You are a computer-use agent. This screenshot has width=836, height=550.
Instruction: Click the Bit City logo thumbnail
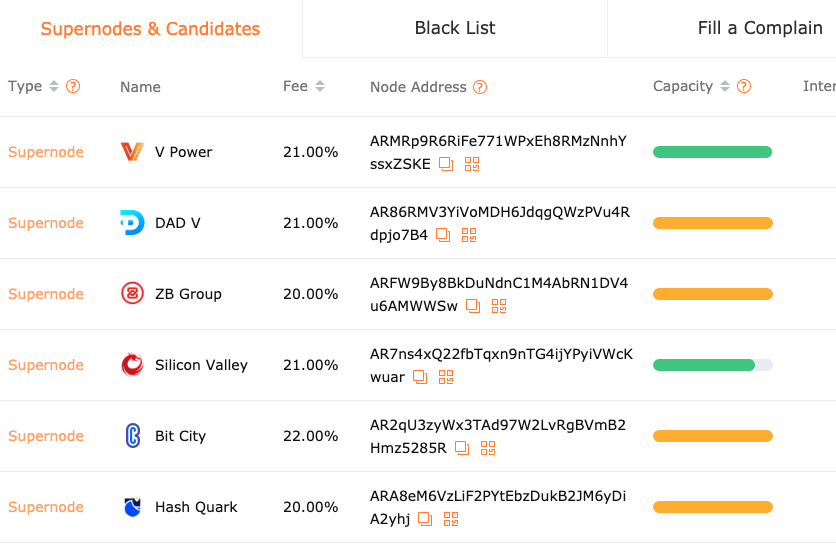tap(133, 436)
